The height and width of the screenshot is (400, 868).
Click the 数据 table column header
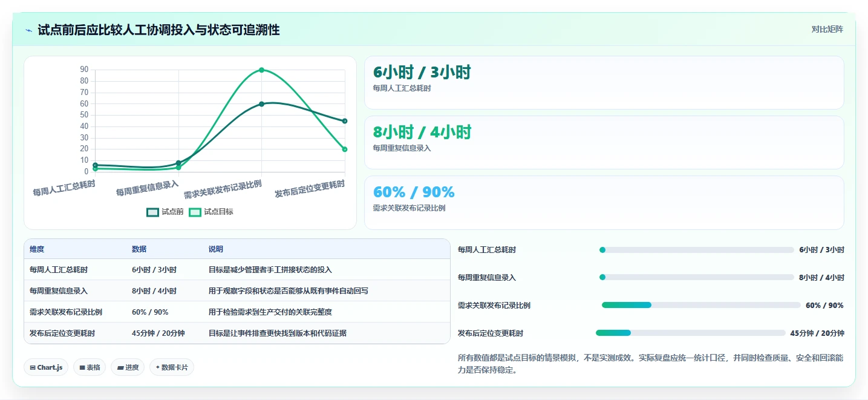[x=139, y=249]
